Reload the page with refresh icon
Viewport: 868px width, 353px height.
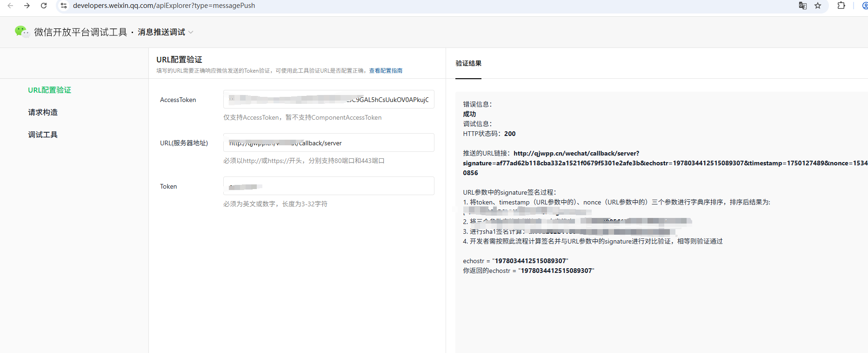tap(44, 6)
